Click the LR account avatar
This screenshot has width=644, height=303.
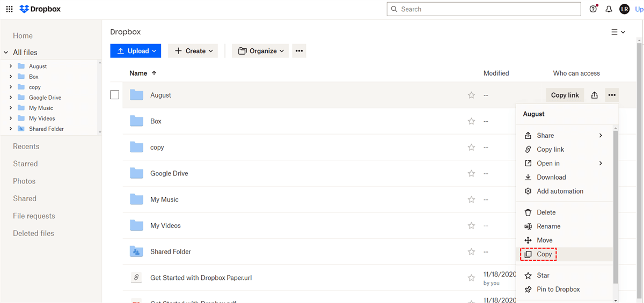(624, 9)
